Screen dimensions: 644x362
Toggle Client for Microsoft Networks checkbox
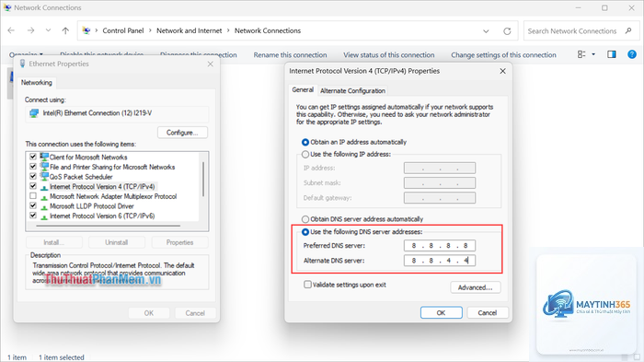tap(33, 157)
